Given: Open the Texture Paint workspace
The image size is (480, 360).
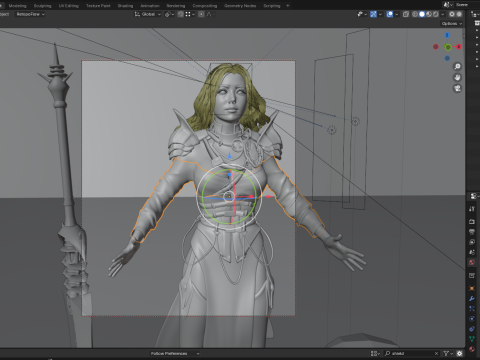Looking at the screenshot, I should click(x=98, y=6).
